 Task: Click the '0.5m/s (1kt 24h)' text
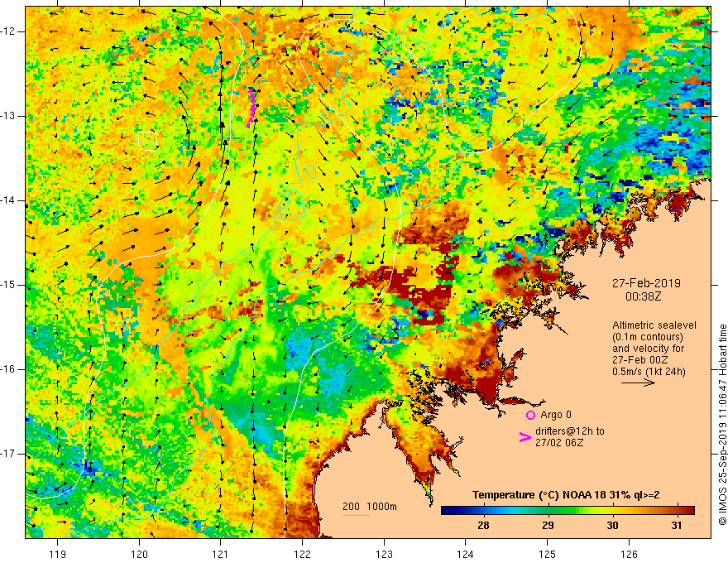[x=649, y=372]
